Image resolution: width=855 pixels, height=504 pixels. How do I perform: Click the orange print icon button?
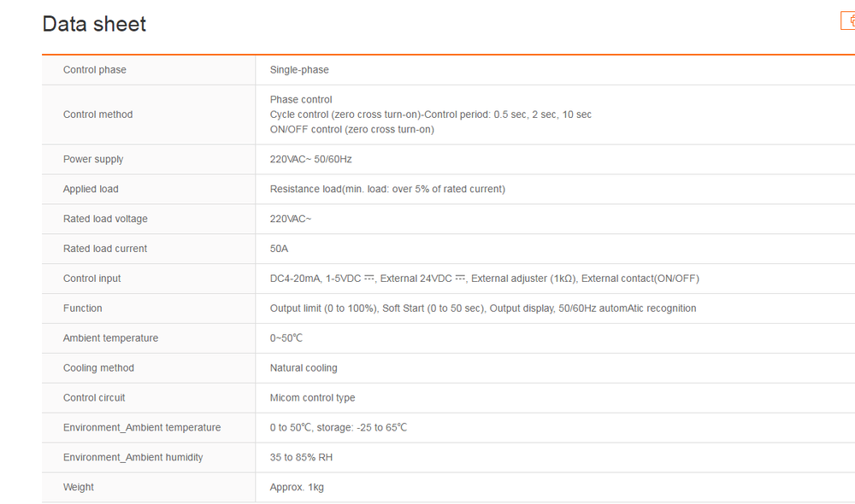pos(849,21)
